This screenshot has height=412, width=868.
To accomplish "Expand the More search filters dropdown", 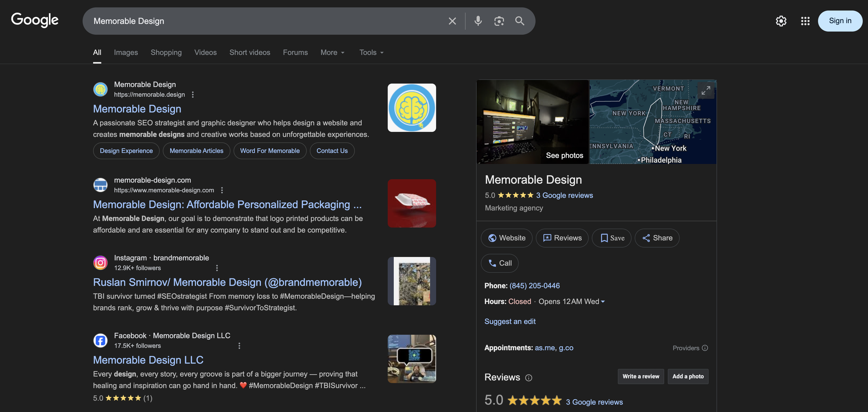I will (x=332, y=52).
